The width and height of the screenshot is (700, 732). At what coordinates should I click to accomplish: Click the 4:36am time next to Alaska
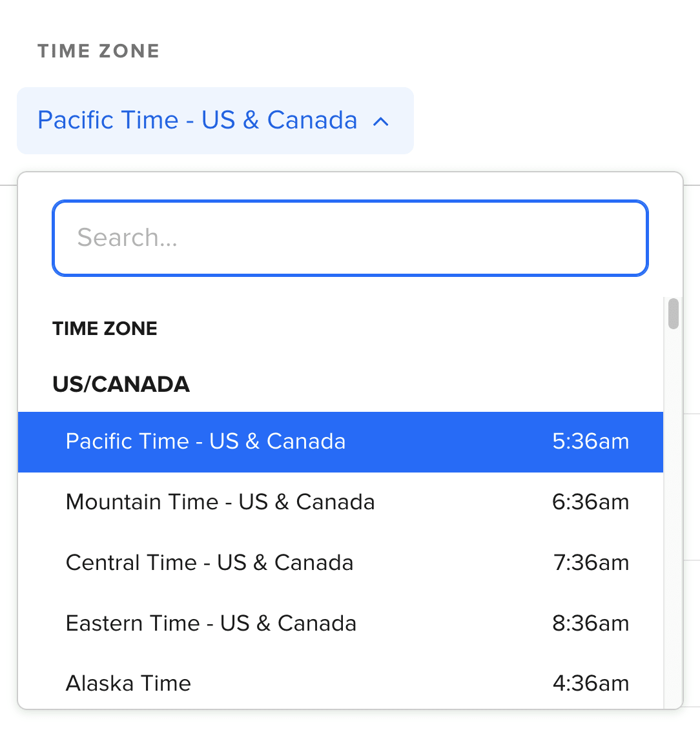tap(590, 683)
